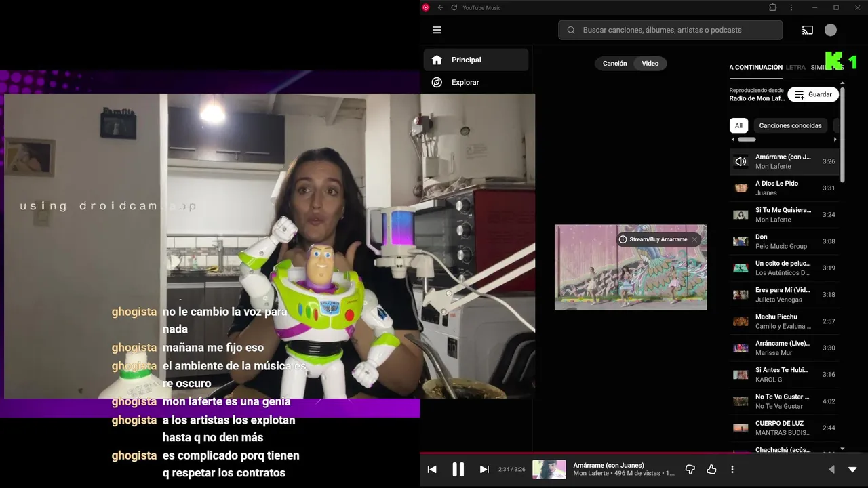Click the Amárrame music video preview
The width and height of the screenshot is (868, 488).
click(631, 268)
